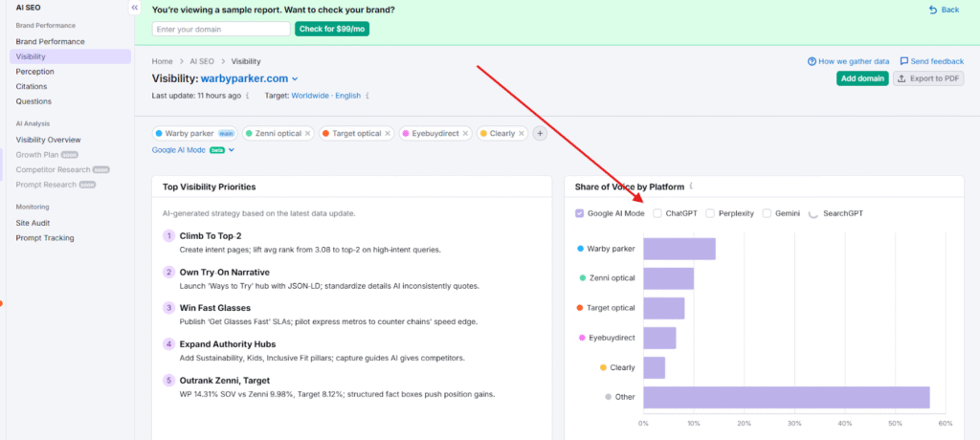This screenshot has width=980, height=440.
Task: Click the speech bubble Send feedback icon
Action: [903, 61]
